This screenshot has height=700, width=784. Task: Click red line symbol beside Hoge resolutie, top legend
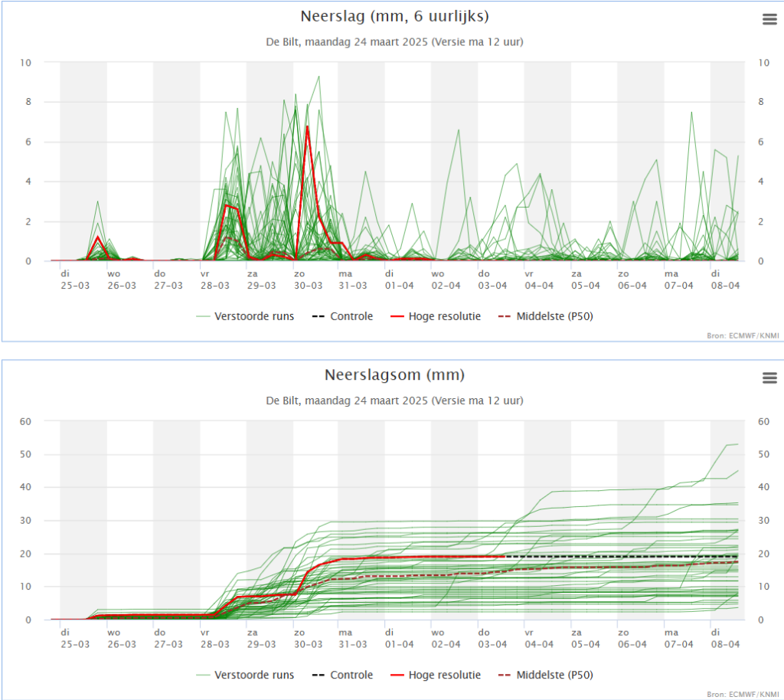pos(396,316)
